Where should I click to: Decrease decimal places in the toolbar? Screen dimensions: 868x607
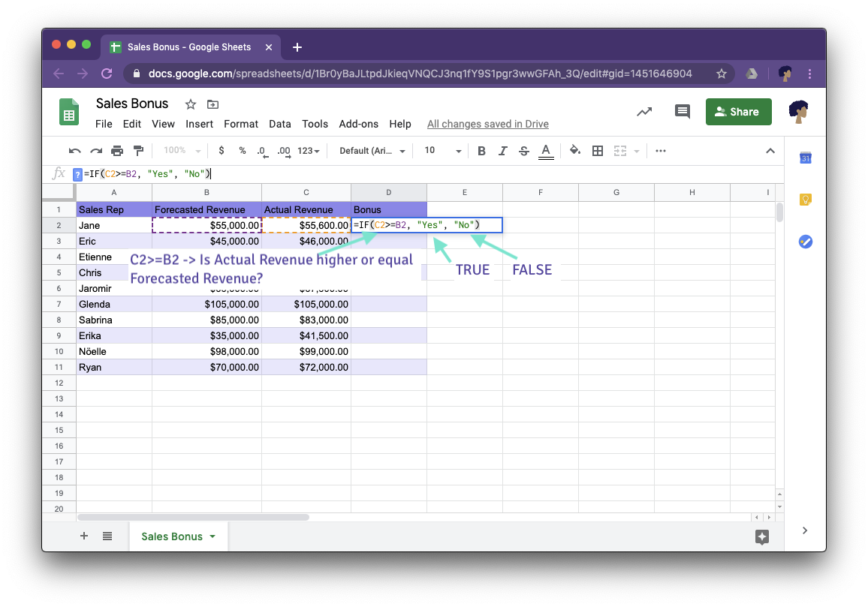(x=262, y=151)
